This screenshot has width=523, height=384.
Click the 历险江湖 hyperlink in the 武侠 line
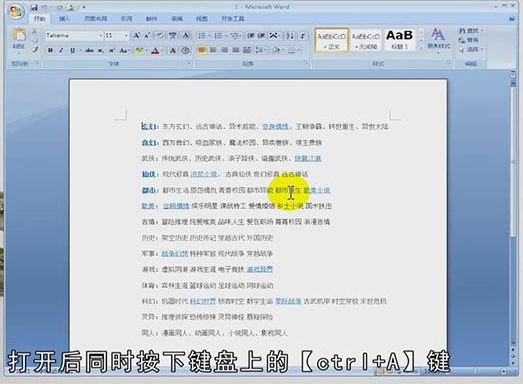coord(308,158)
